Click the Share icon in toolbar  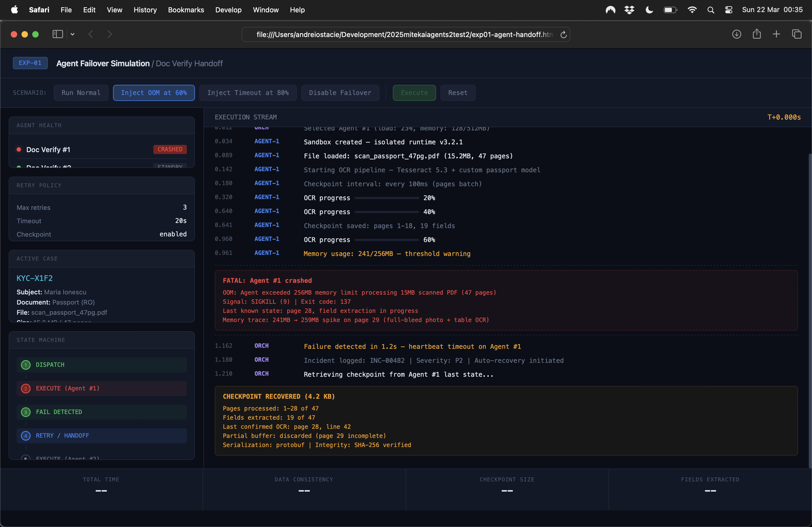point(756,34)
